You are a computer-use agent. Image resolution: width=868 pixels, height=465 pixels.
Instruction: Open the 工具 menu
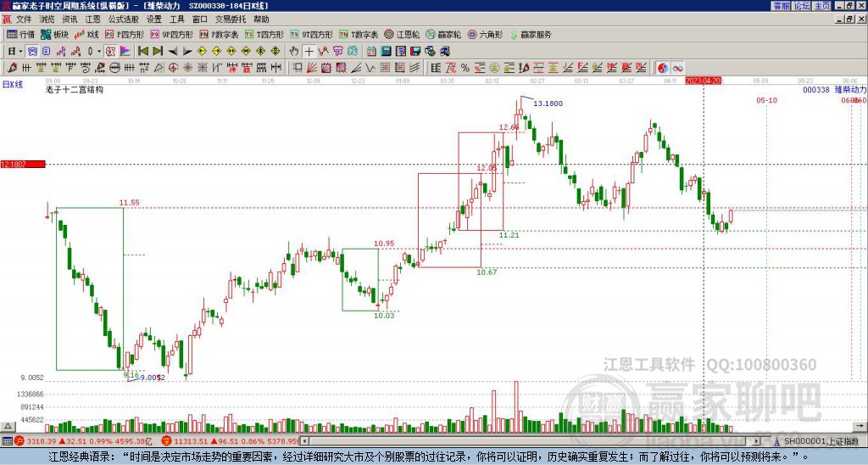click(x=177, y=20)
